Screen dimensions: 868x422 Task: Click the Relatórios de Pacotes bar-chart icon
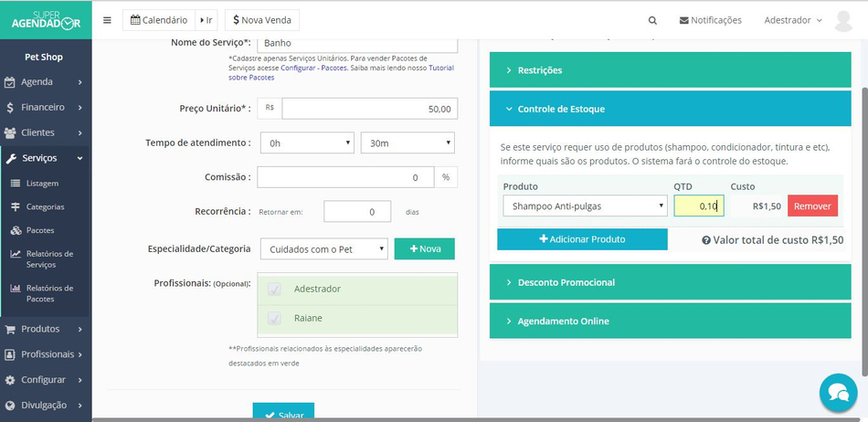(x=16, y=288)
